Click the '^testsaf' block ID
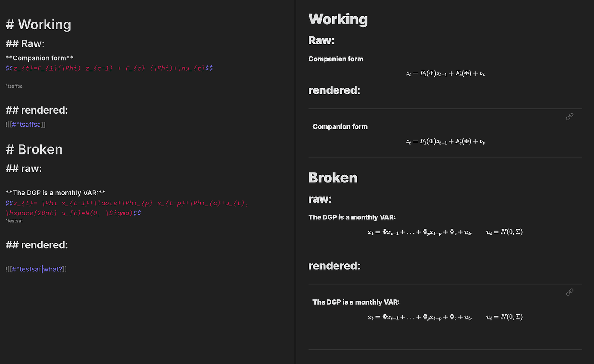The image size is (594, 364). click(x=14, y=221)
